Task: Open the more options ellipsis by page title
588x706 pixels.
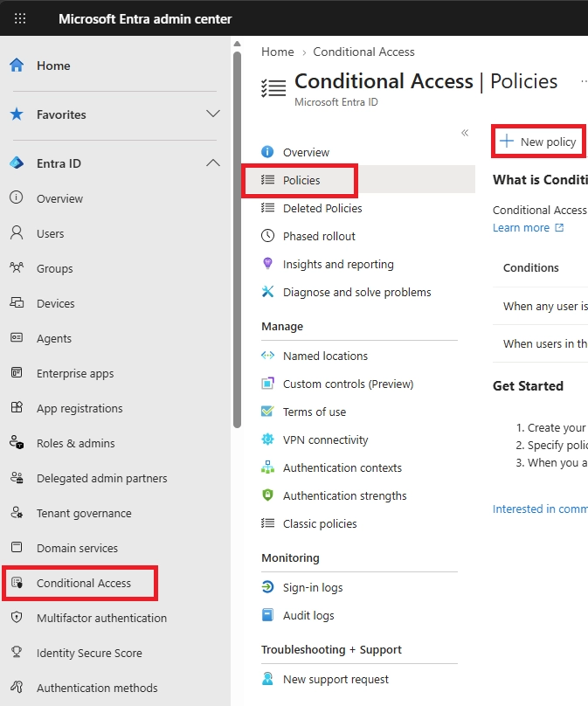Action: 584,81
